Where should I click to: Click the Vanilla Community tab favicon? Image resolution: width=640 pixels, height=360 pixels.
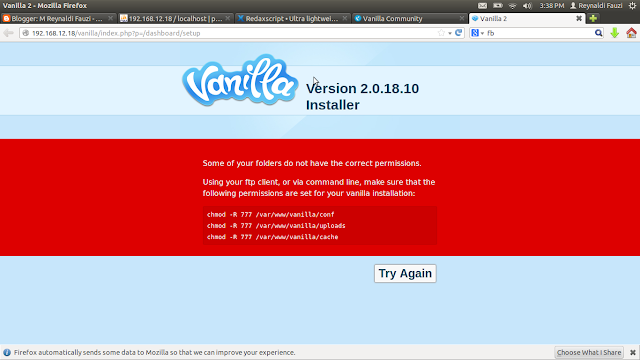pos(358,18)
